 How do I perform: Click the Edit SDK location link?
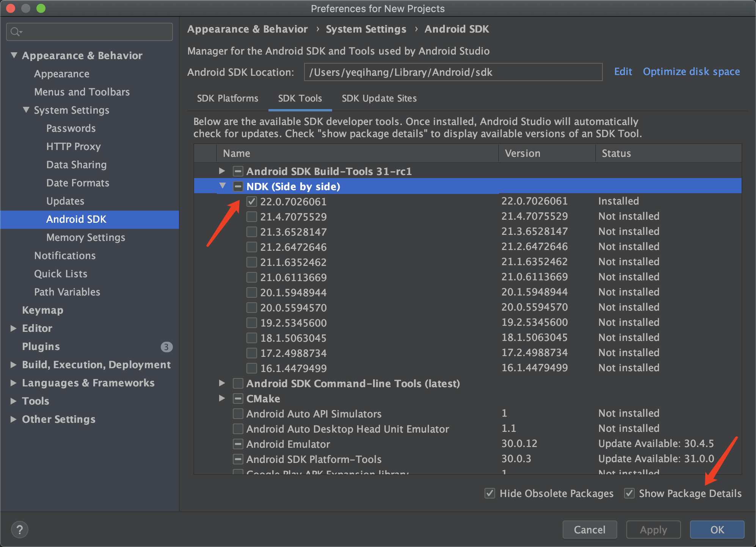tap(623, 72)
